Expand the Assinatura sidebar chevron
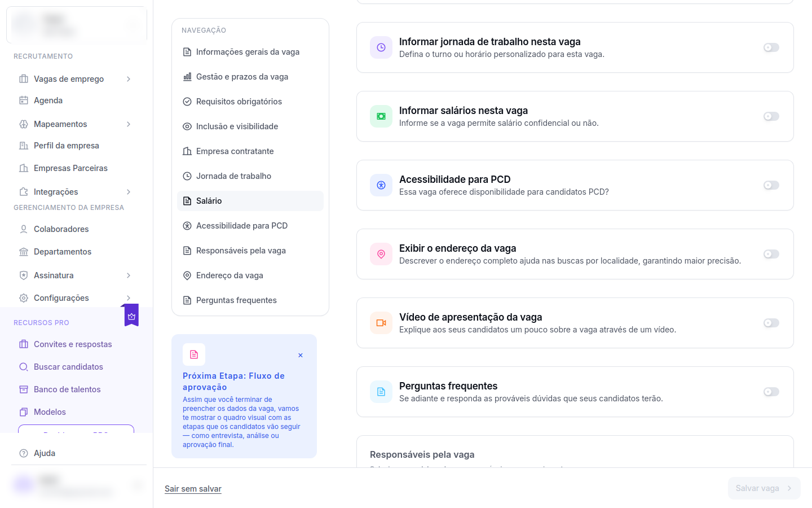Image resolution: width=812 pixels, height=508 pixels. click(129, 275)
